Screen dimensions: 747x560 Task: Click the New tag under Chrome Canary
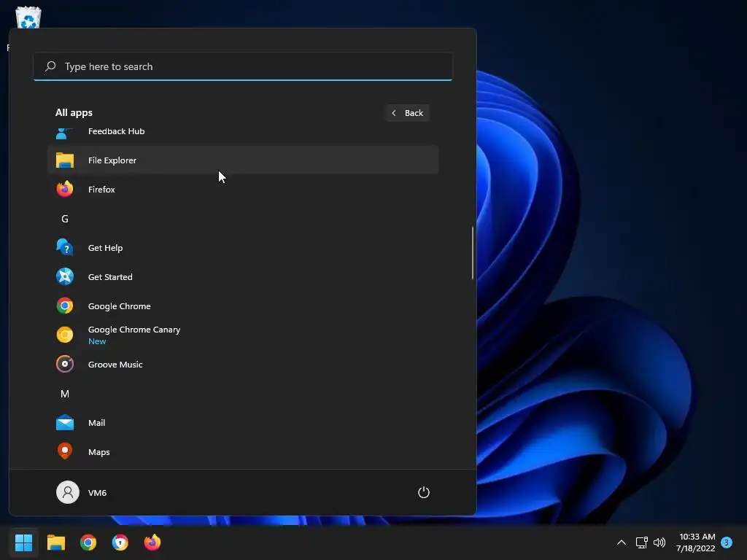(97, 341)
